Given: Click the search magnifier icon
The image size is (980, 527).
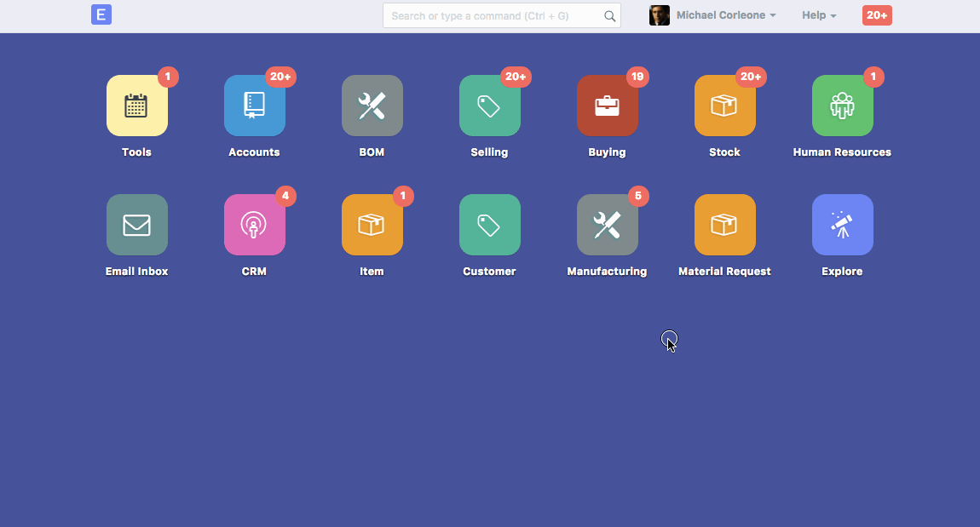Looking at the screenshot, I should point(609,16).
